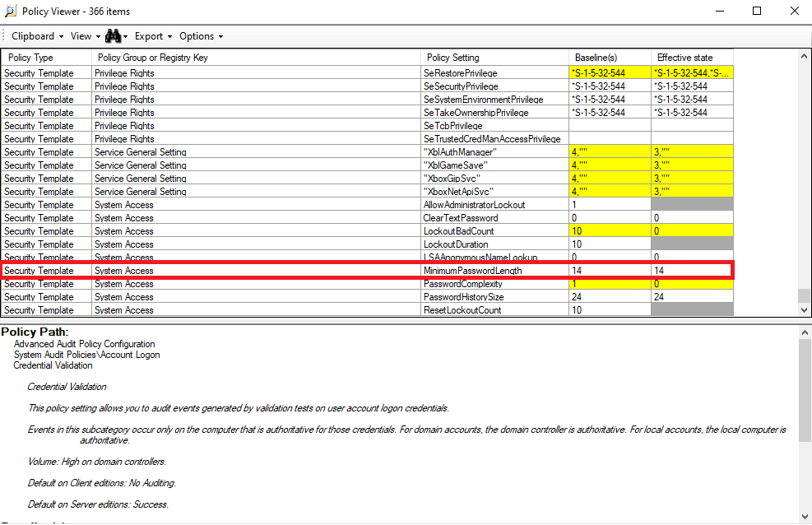Screen dimensions: 812x525
Task: Click the Effective state column header
Action: click(x=691, y=58)
